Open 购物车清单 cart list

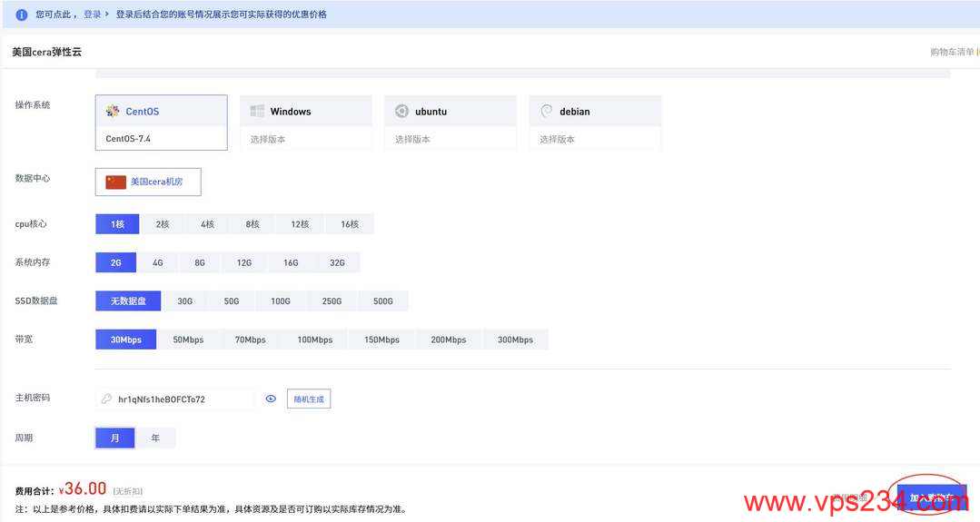pyautogui.click(x=951, y=52)
